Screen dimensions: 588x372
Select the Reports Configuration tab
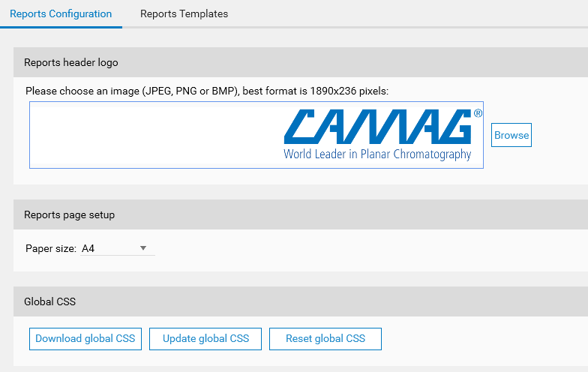(x=61, y=13)
